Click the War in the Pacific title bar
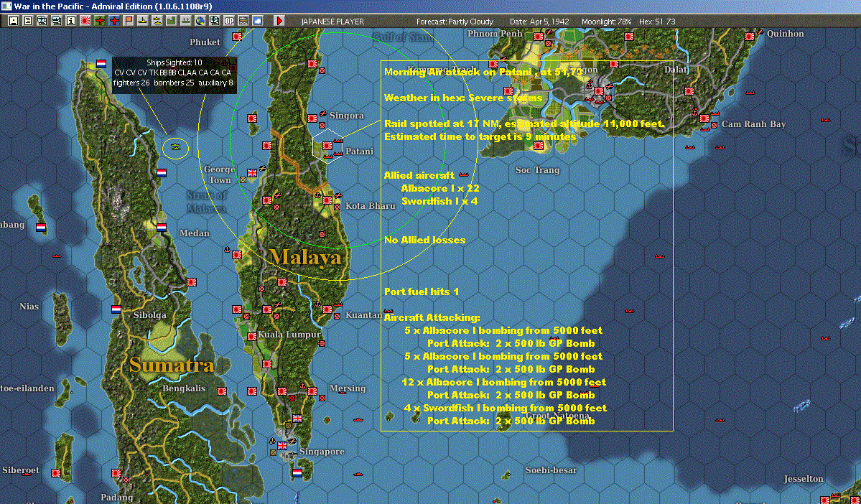 coord(431,6)
